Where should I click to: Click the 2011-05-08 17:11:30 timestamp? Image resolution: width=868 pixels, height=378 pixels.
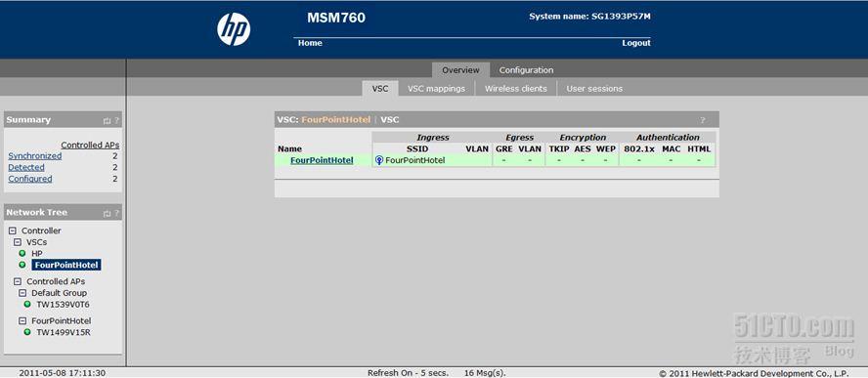click(x=62, y=373)
